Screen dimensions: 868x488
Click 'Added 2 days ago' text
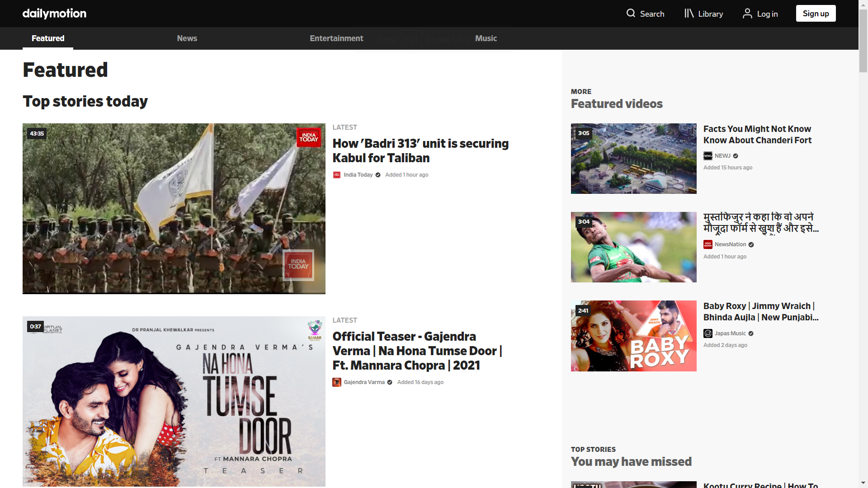point(725,345)
